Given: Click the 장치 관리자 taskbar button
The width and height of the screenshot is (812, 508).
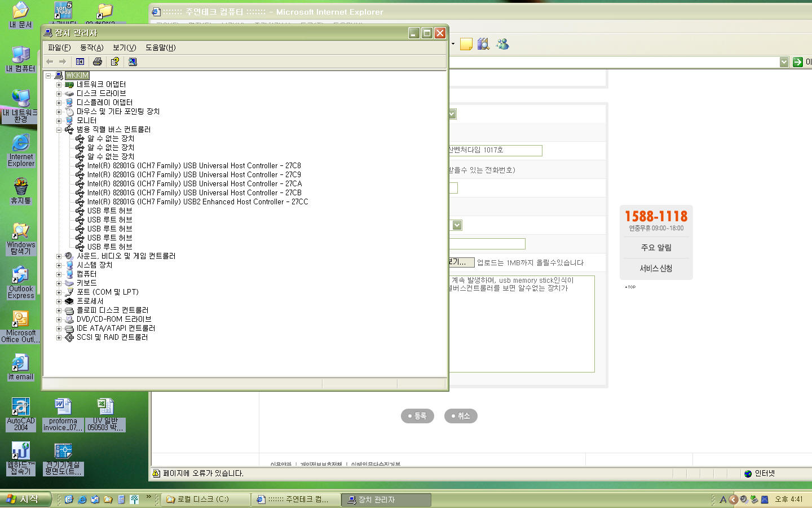Looking at the screenshot, I should (387, 500).
